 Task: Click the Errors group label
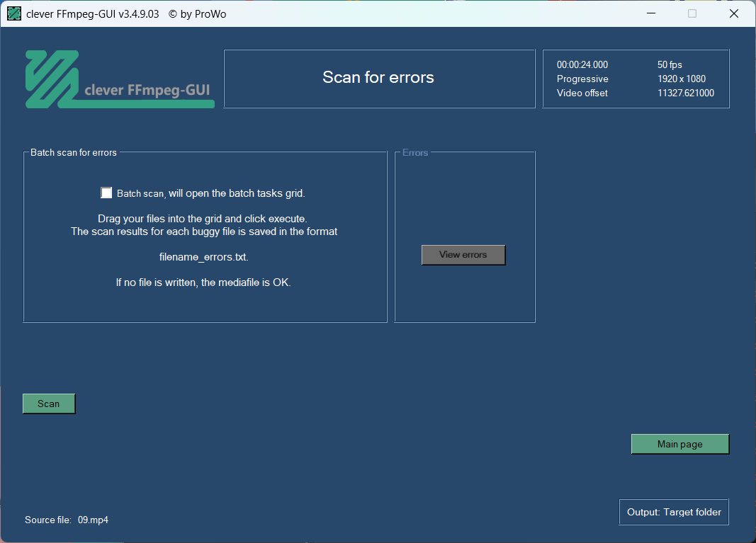(415, 153)
